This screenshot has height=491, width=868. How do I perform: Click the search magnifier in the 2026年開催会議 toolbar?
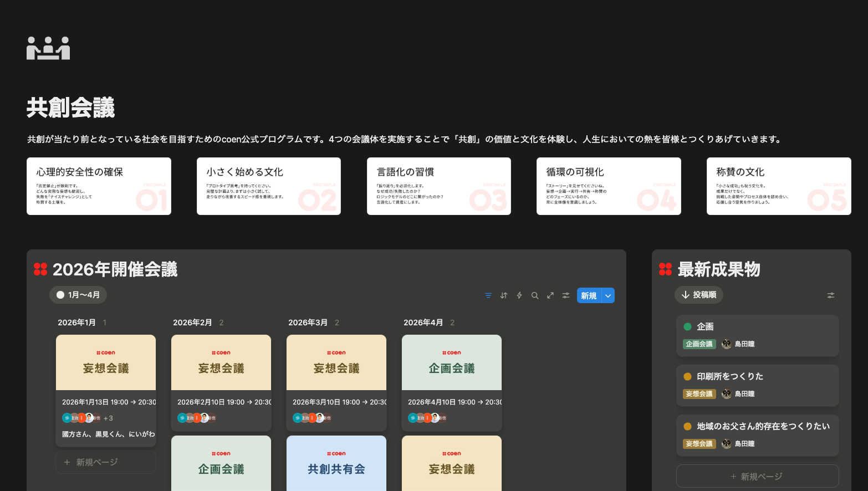tap(535, 295)
